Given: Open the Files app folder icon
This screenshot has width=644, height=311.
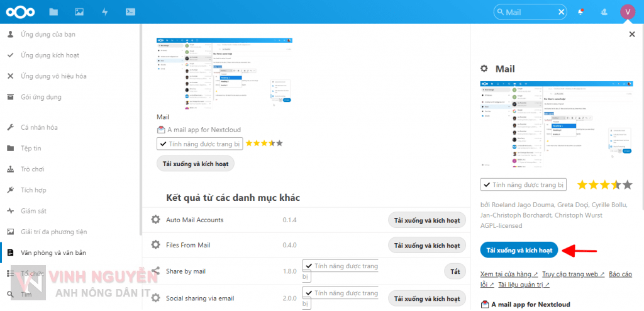Looking at the screenshot, I should 53,12.
